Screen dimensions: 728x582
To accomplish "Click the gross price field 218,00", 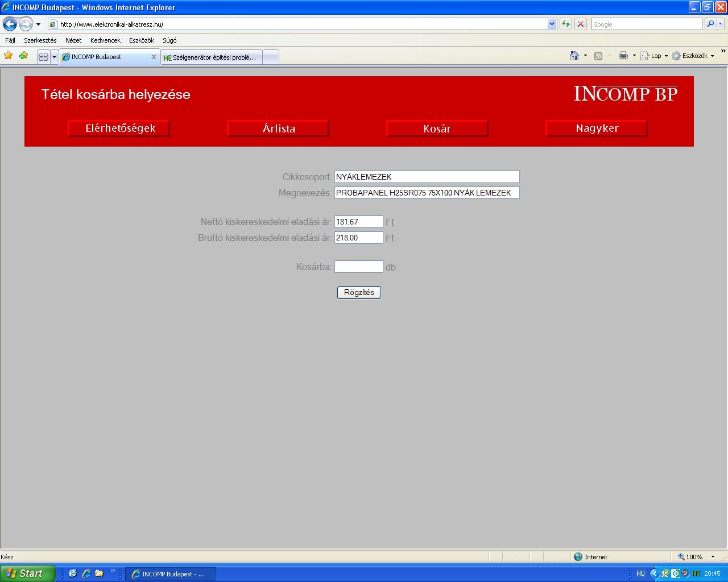I will click(359, 238).
